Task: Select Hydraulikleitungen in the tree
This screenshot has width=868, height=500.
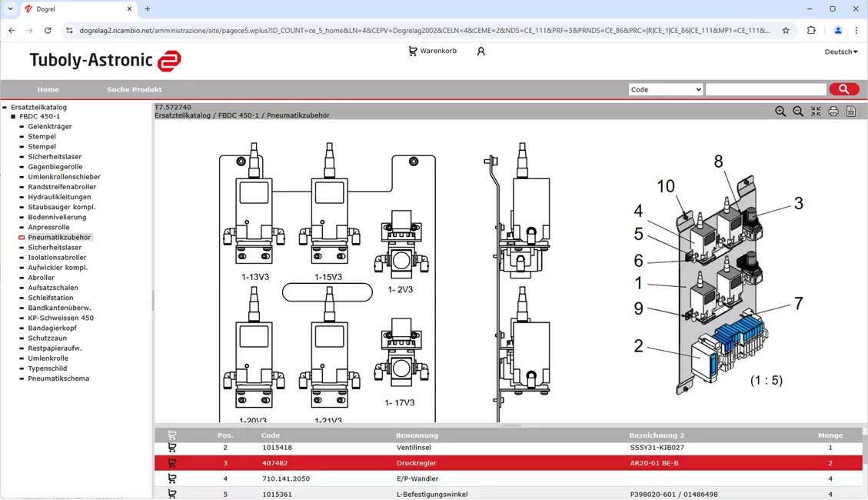Action: 59,197
